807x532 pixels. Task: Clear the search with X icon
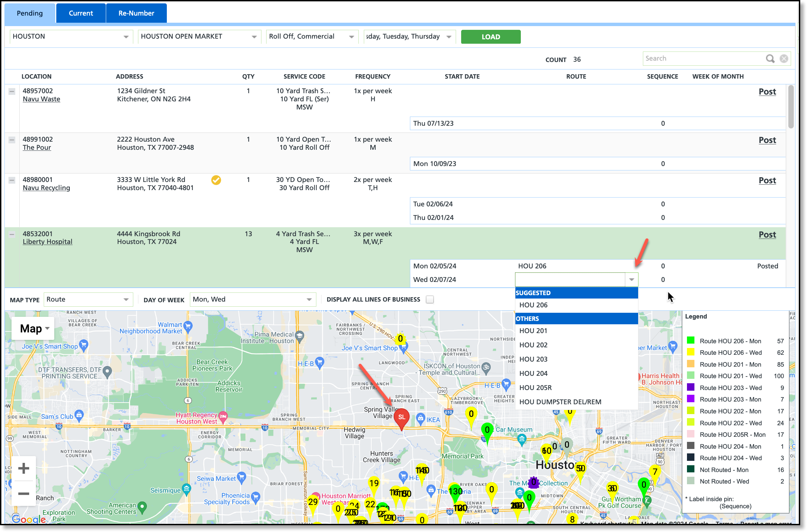[784, 59]
